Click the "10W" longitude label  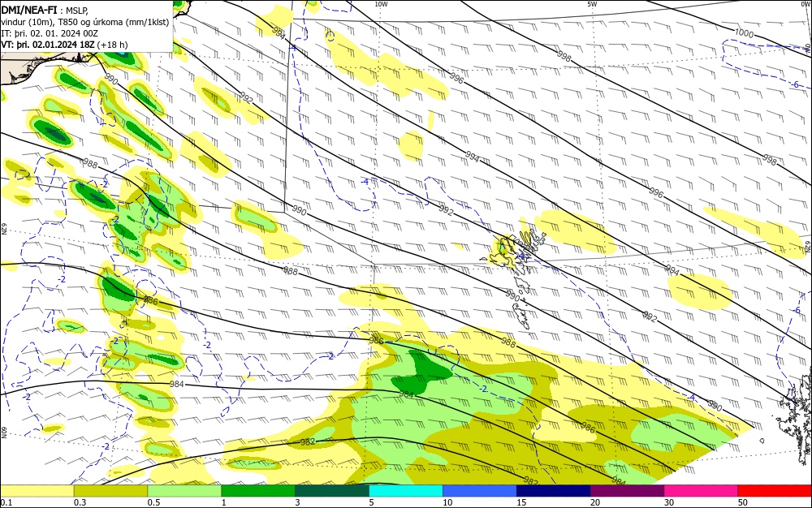coord(381,4)
